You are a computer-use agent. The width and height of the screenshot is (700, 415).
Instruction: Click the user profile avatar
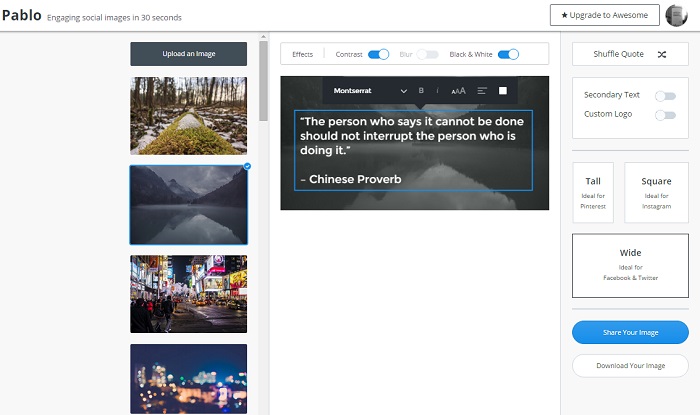coord(676,15)
